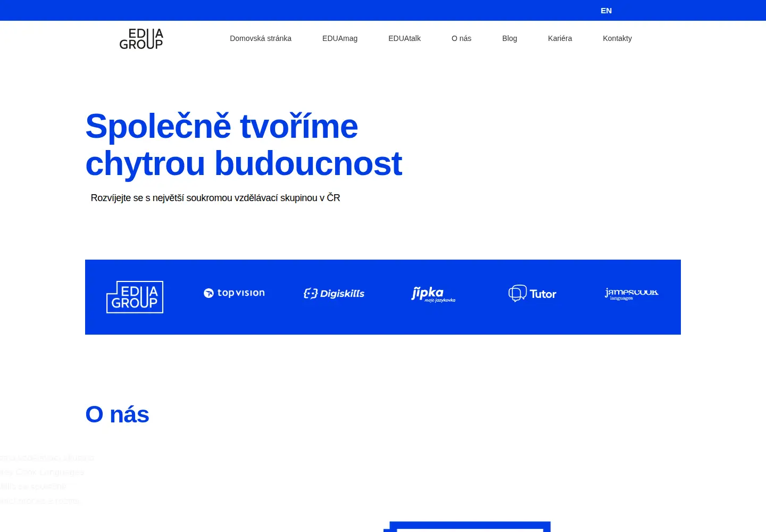Image resolution: width=766 pixels, height=532 pixels.
Task: Click the Jipka moje jazykovka logo
Action: click(x=433, y=294)
